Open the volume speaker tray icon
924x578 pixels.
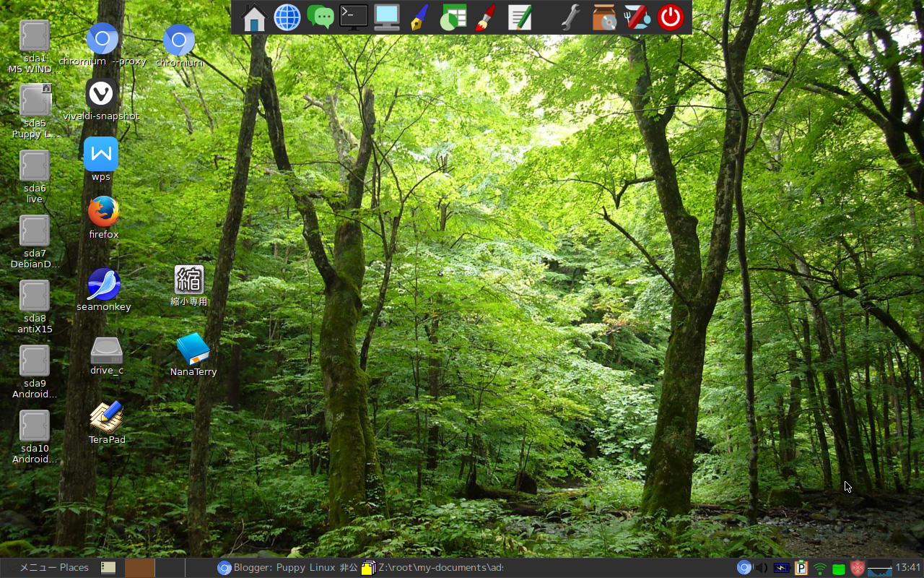[762, 568]
